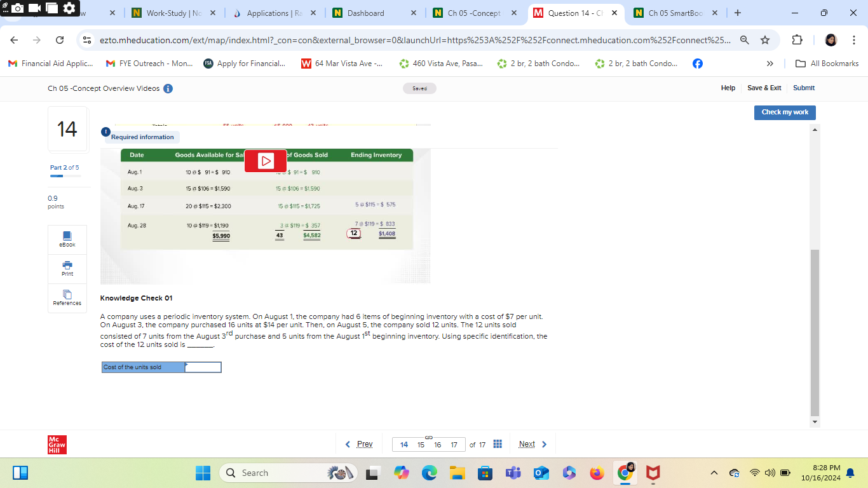
Task: Focus the Chrome address bar URL
Action: [415, 40]
